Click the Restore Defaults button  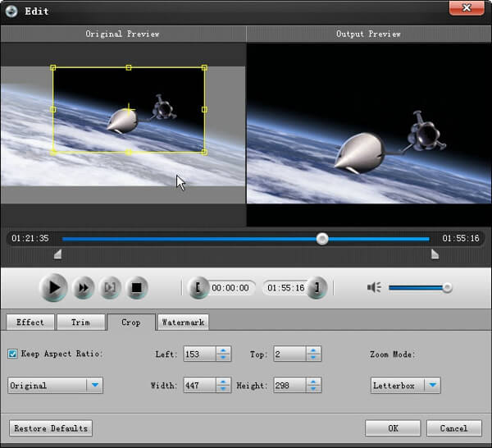tap(50, 427)
